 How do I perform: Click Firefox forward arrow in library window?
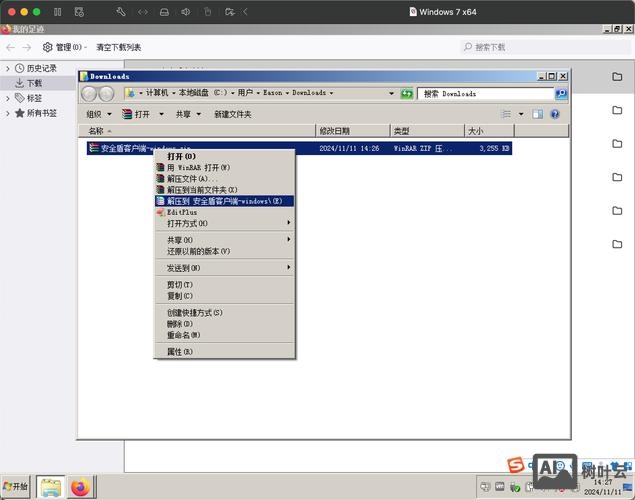pyautogui.click(x=27, y=47)
